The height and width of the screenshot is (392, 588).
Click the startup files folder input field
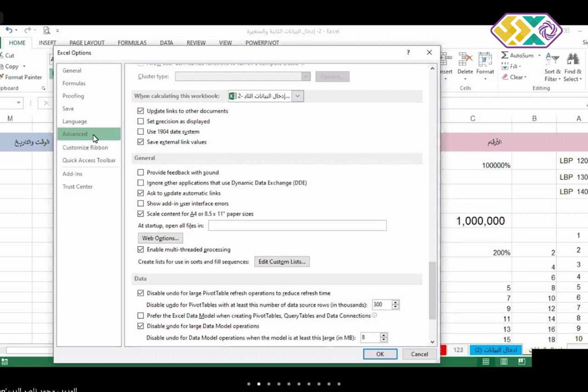pyautogui.click(x=297, y=226)
